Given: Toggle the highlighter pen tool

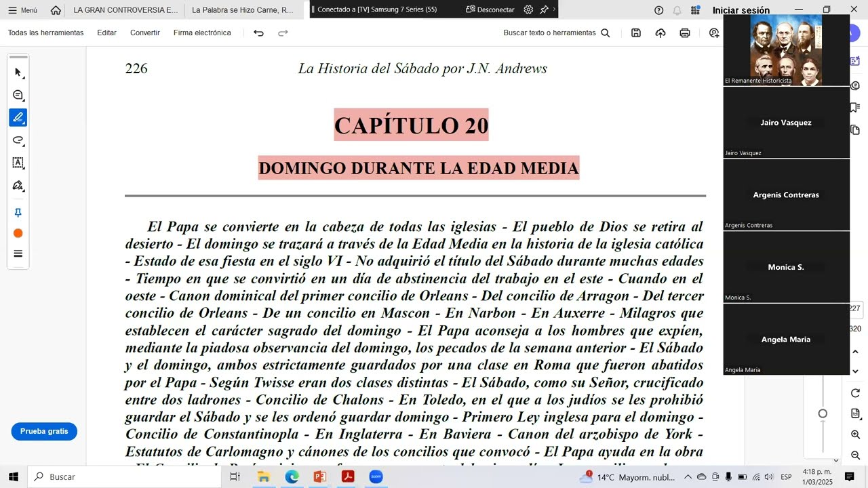Looking at the screenshot, I should (18, 117).
